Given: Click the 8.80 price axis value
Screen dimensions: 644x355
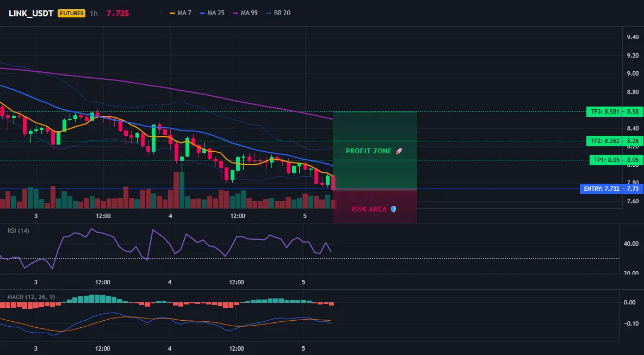Looking at the screenshot, I should pos(633,92).
